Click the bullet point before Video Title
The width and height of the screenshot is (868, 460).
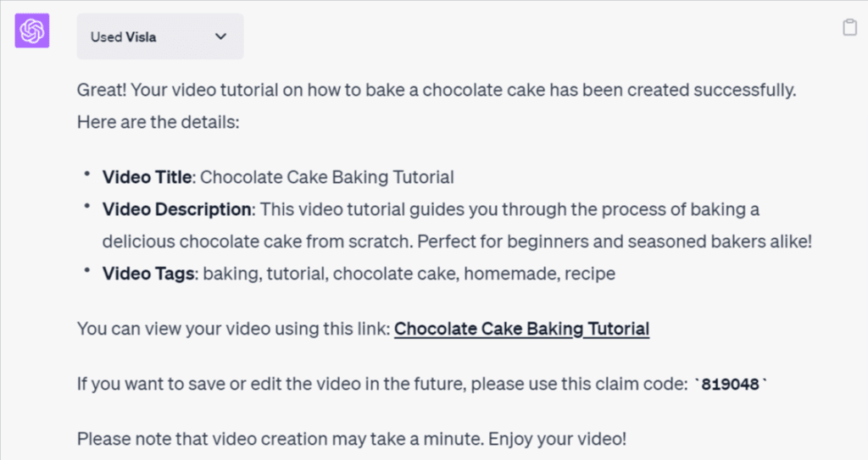(86, 175)
